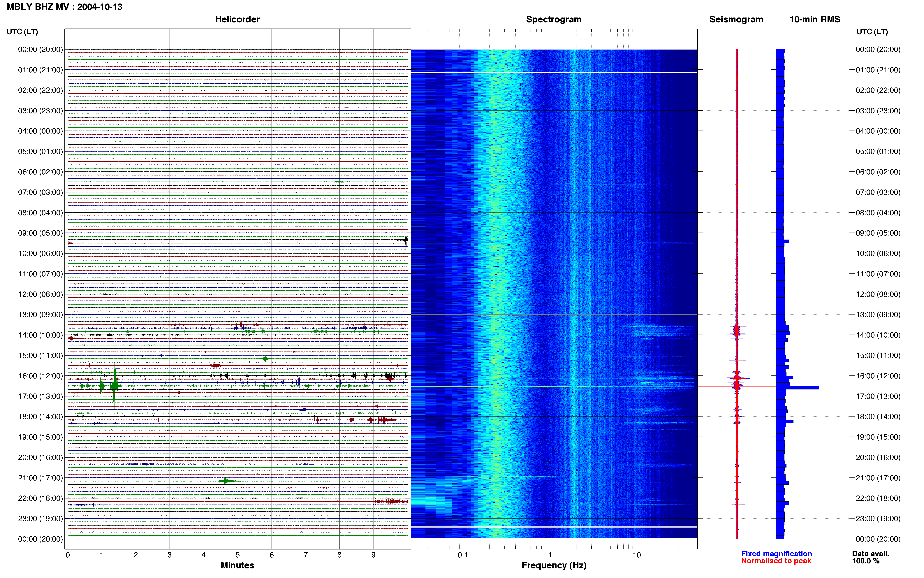Click left-axis time label '16:00 (12:00)'
The image size is (924, 578).
(41, 376)
